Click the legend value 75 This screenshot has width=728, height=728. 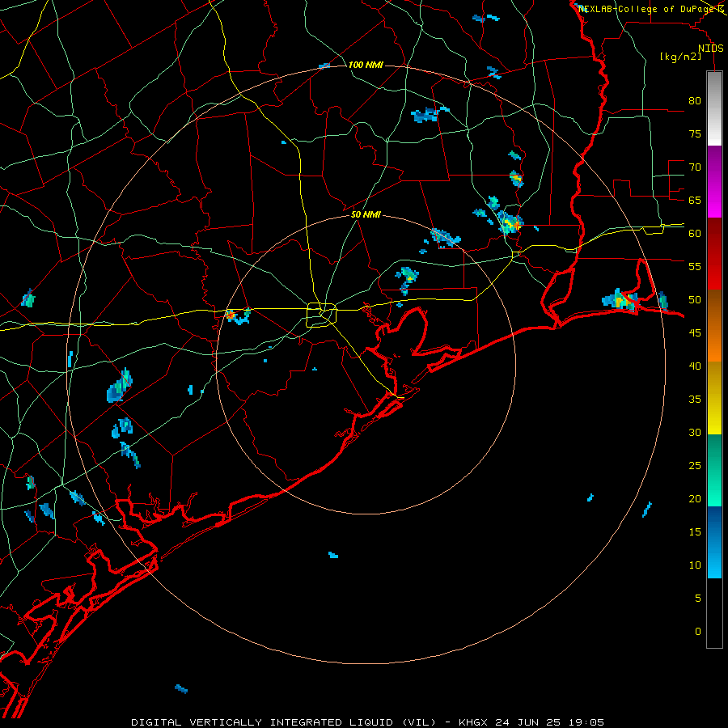coord(695,133)
